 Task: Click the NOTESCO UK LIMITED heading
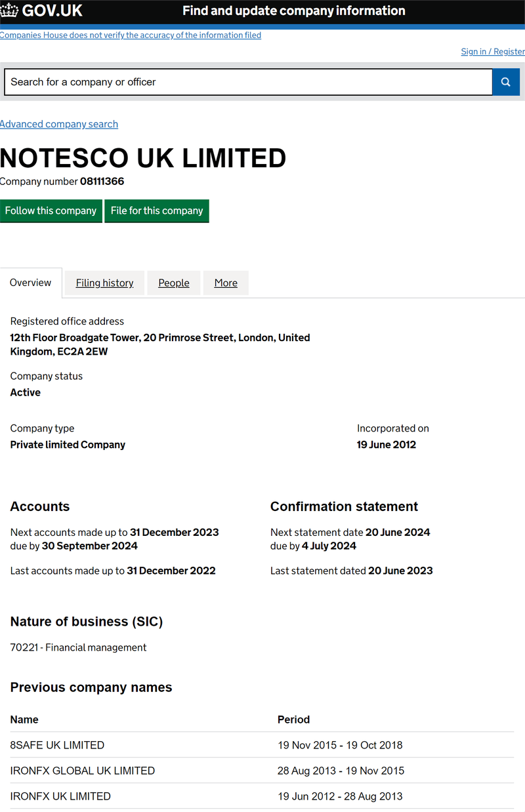[x=143, y=159]
